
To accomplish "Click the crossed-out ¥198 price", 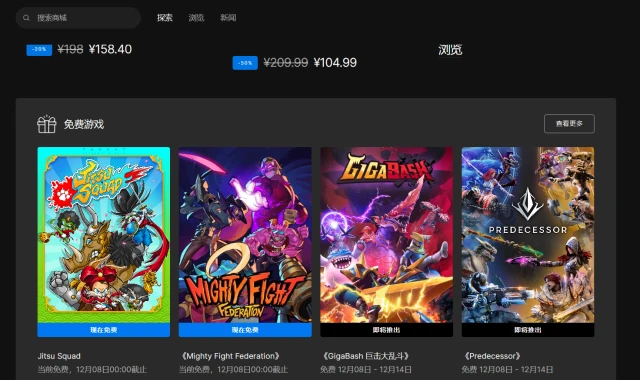I will click(x=70, y=49).
